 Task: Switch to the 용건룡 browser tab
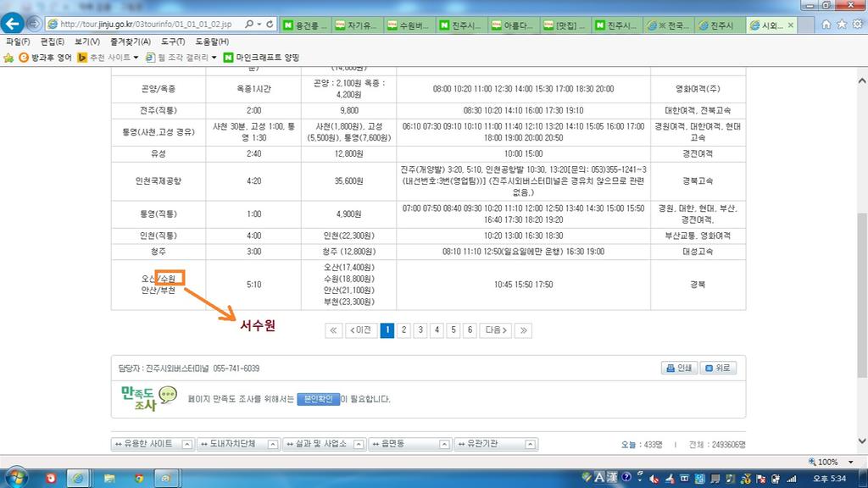305,25
